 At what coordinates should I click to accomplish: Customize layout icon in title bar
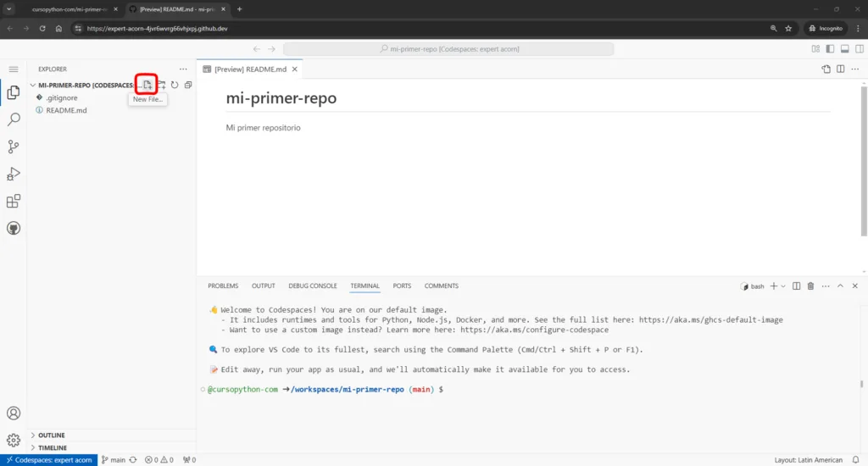click(815, 48)
